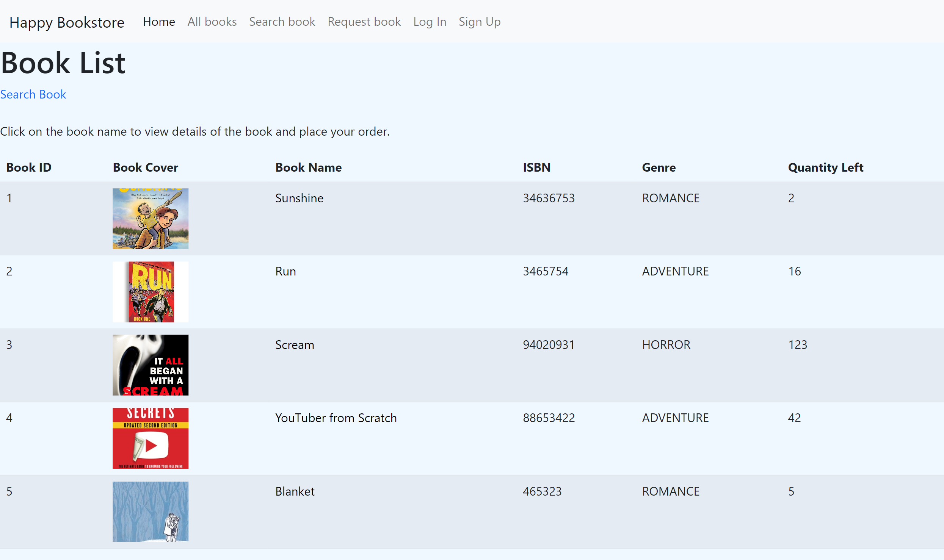Click the YouTuber from Scratch cover image
The image size is (944, 560).
151,438
